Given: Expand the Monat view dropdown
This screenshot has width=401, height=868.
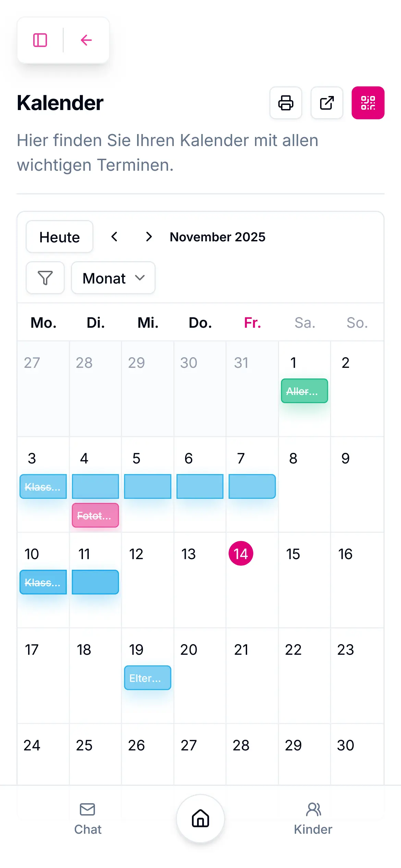Looking at the screenshot, I should pyautogui.click(x=113, y=278).
